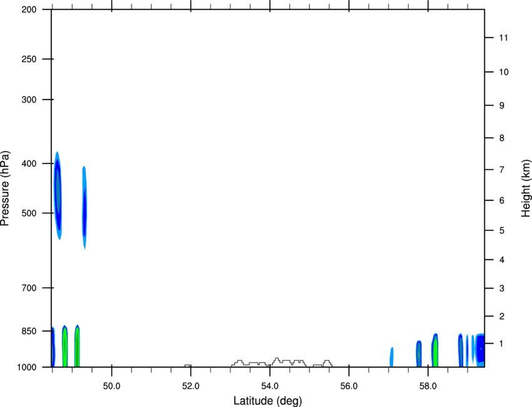Click the 8 km height label

[502, 138]
